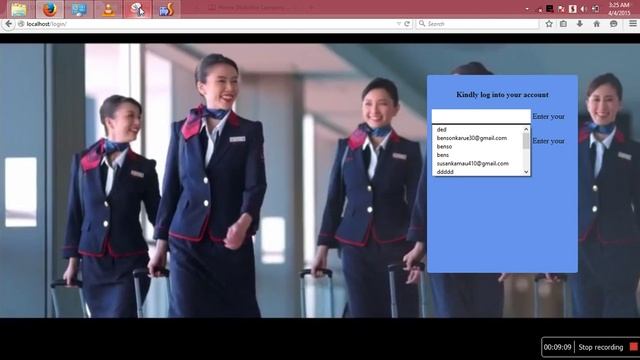Viewport: 640px width, 360px height.
Task: Bookmark this page with the star icon
Action: (549, 24)
